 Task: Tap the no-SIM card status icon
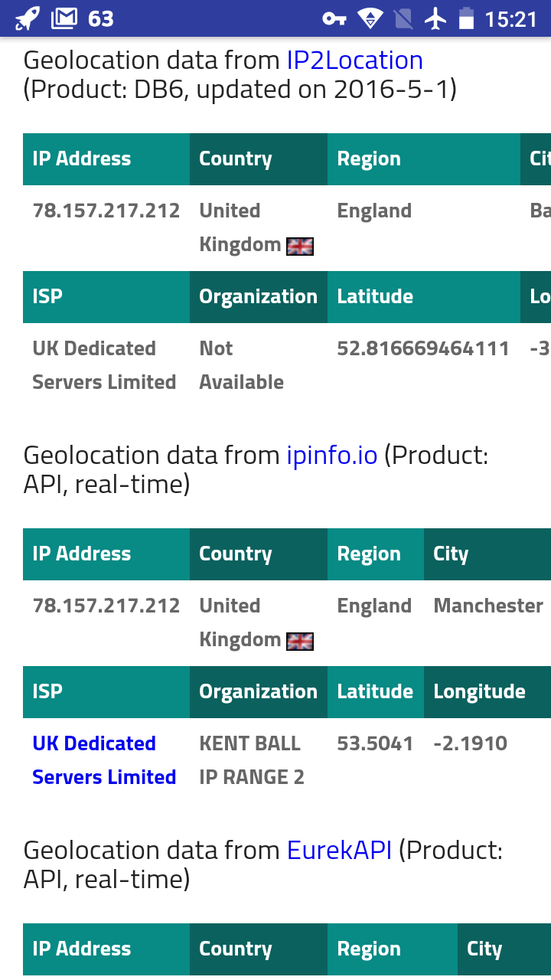coord(403,18)
